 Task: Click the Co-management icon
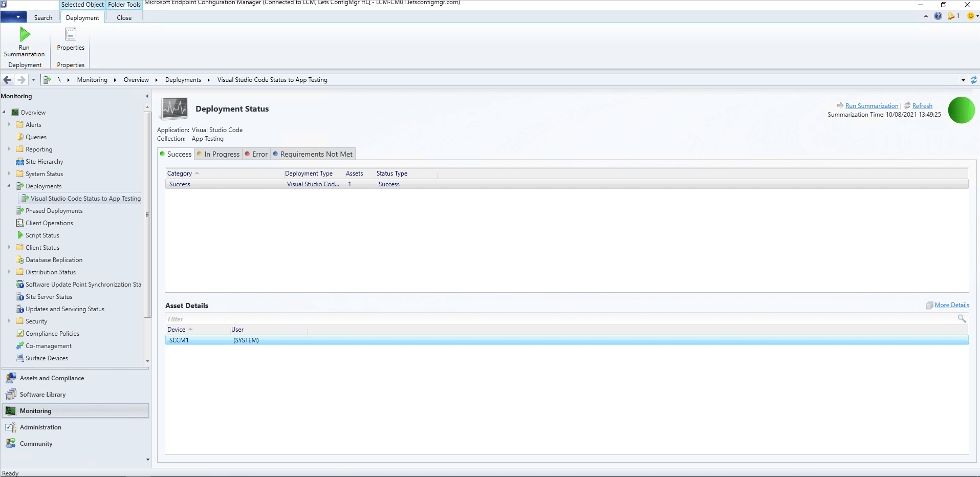(x=20, y=346)
